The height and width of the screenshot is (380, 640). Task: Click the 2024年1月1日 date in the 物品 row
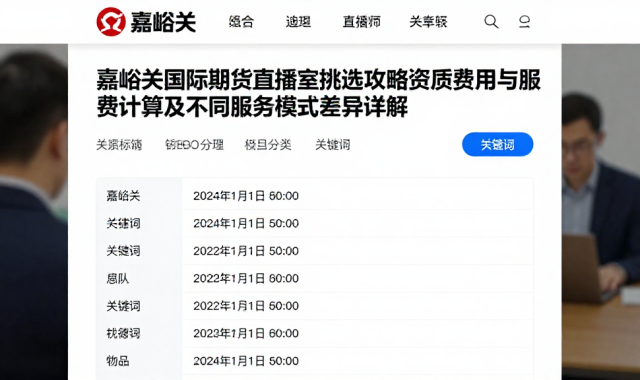246,361
